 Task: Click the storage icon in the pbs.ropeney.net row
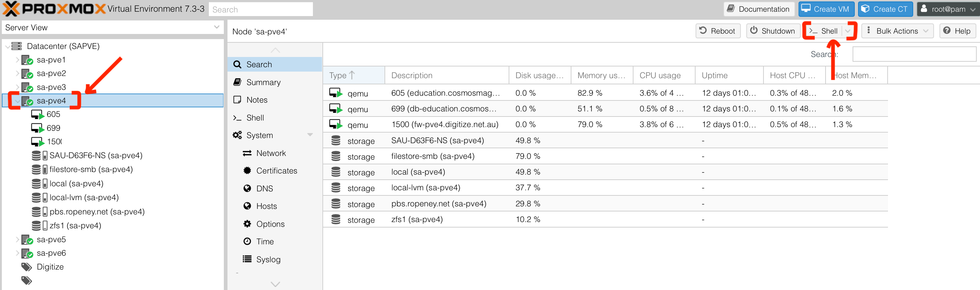click(336, 203)
